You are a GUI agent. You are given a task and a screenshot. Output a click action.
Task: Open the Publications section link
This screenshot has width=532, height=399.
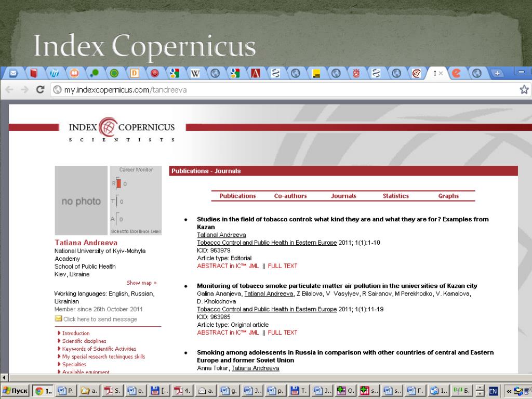[x=237, y=196]
